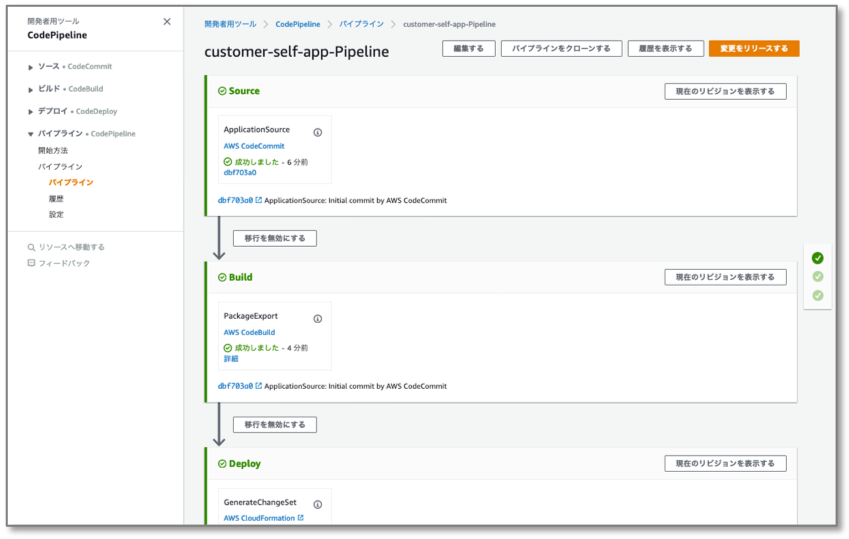Click customer-self-app-Pipeline breadcrumb text

coord(449,24)
